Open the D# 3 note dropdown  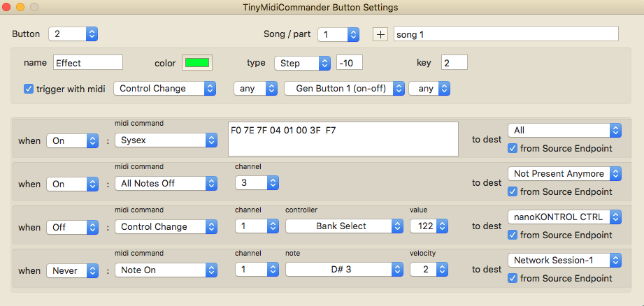tap(345, 270)
